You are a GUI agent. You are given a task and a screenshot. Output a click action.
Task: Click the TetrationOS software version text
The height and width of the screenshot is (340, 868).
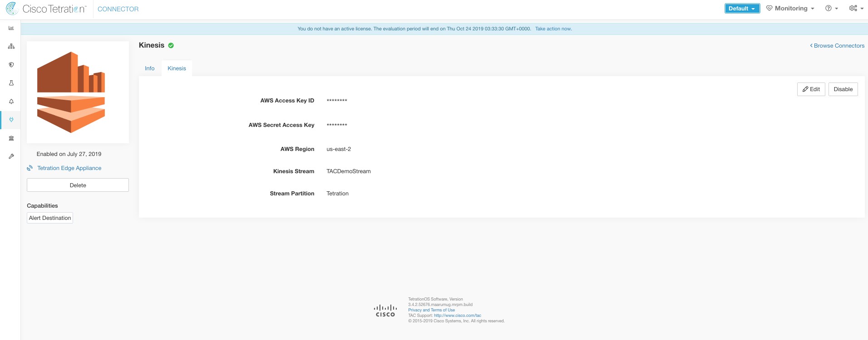coord(440,302)
